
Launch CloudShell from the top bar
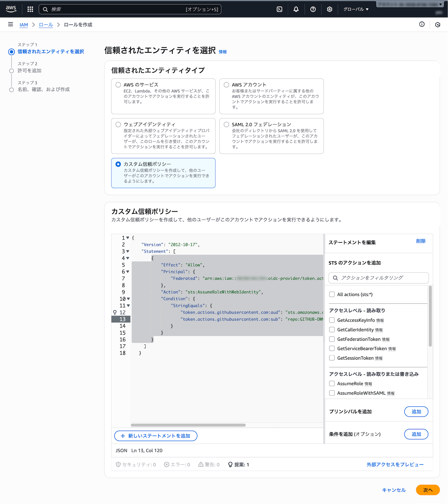click(x=280, y=9)
